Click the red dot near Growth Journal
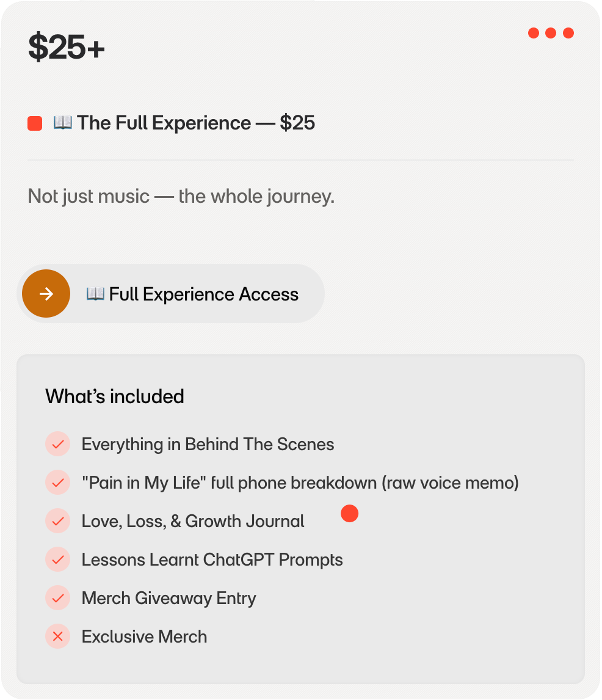Viewport: 602px width, 700px height. [349, 514]
